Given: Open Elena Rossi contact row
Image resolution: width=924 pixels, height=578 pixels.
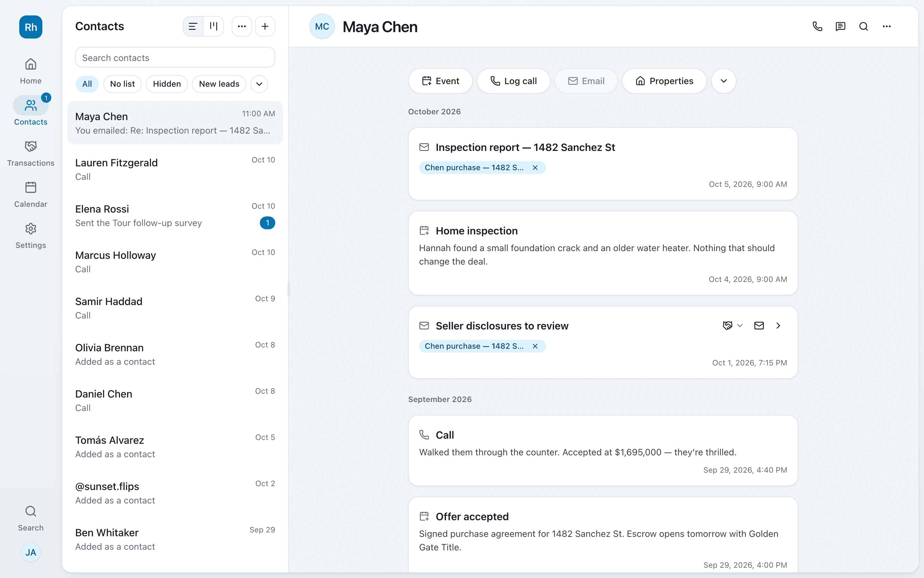Looking at the screenshot, I should [175, 215].
